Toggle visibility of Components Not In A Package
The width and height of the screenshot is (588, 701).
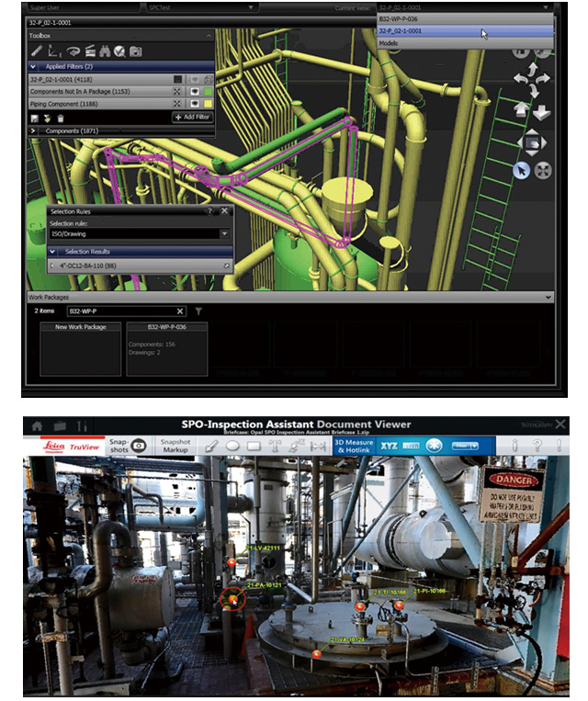pyautogui.click(x=194, y=92)
